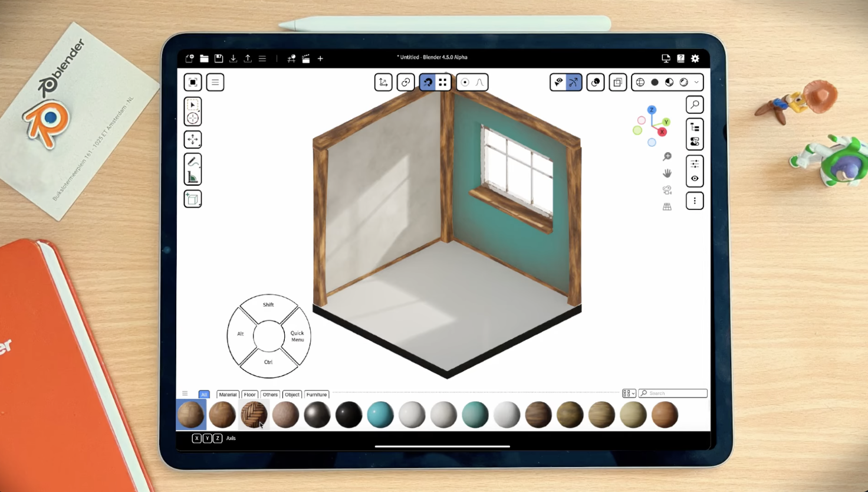Screen dimensions: 868x492
Task: Create a new file from the top bar
Action: click(x=189, y=58)
